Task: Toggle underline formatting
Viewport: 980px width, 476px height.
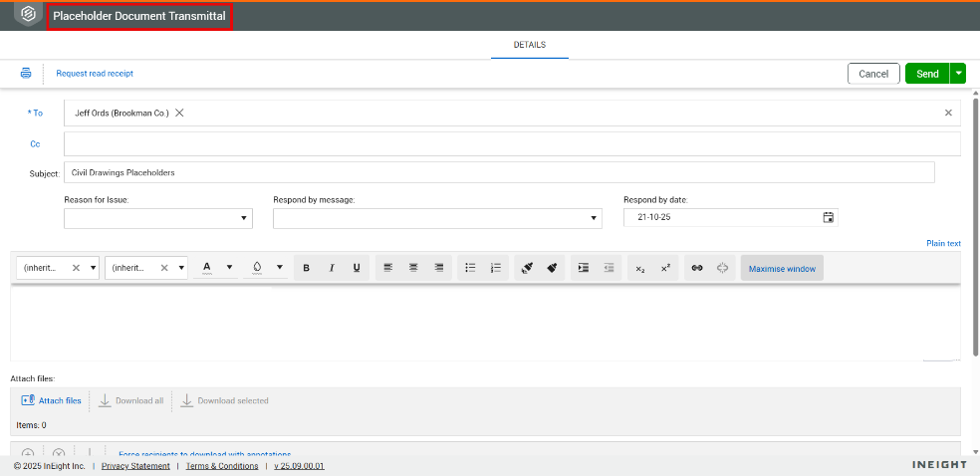Action: 357,267
